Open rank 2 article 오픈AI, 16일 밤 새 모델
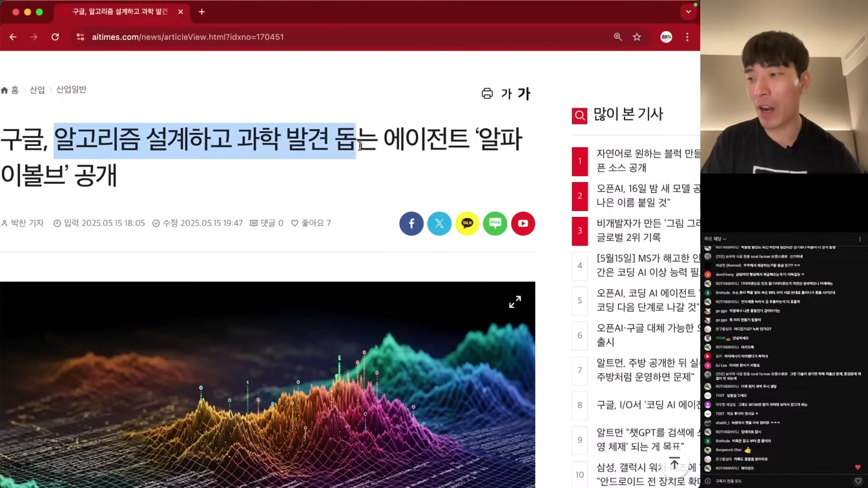 (x=648, y=196)
